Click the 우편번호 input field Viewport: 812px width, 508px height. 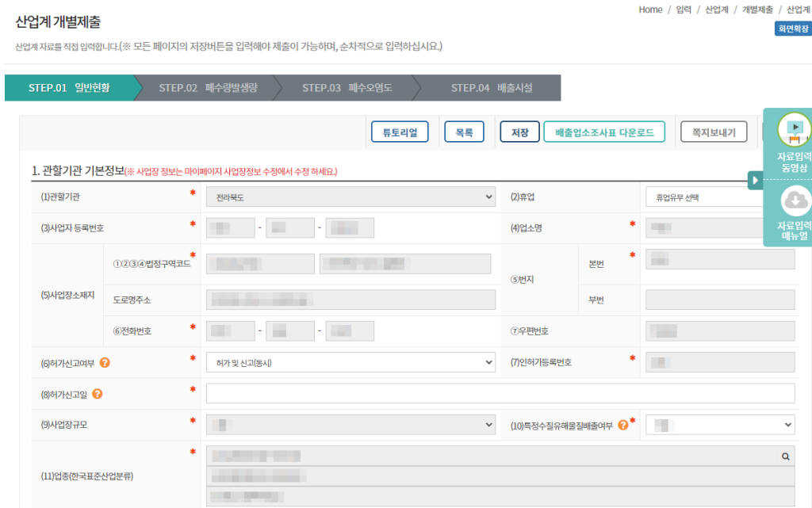pos(720,331)
